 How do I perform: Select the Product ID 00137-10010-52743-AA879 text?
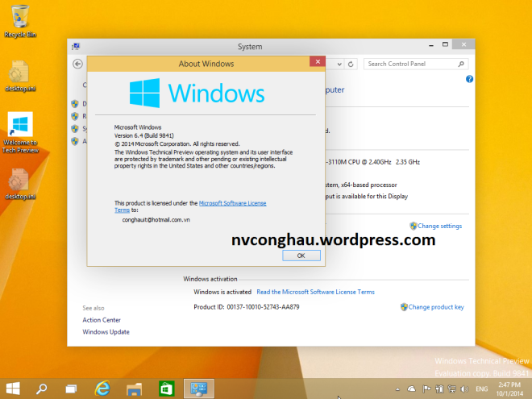click(247, 307)
